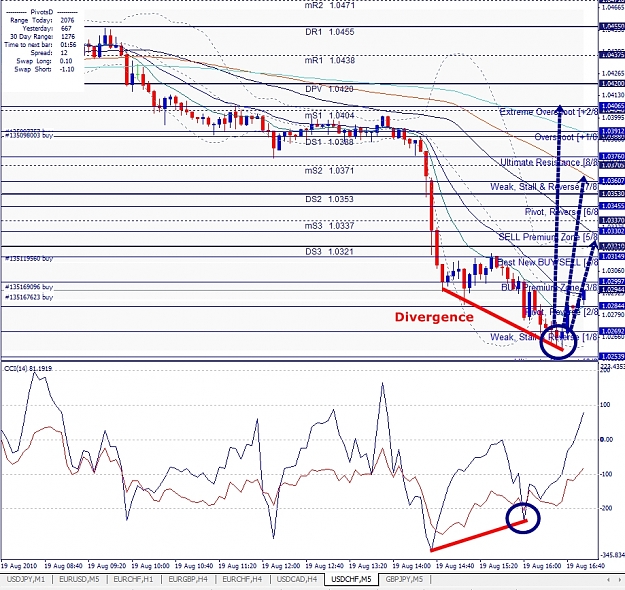The width and height of the screenshot is (625, 590).
Task: Select the #135119560 buy order label
Action: click(x=29, y=258)
